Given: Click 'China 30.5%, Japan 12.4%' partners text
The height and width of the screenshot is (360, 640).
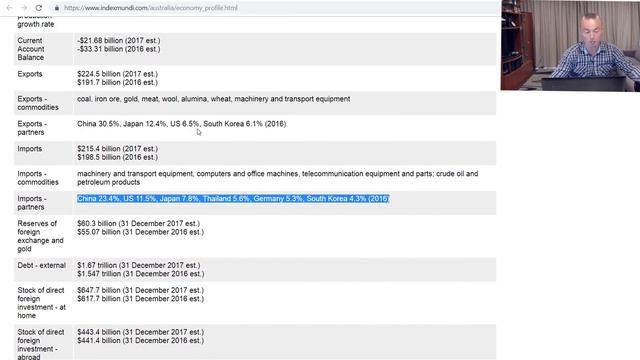Looking at the screenshot, I should coord(182,124).
